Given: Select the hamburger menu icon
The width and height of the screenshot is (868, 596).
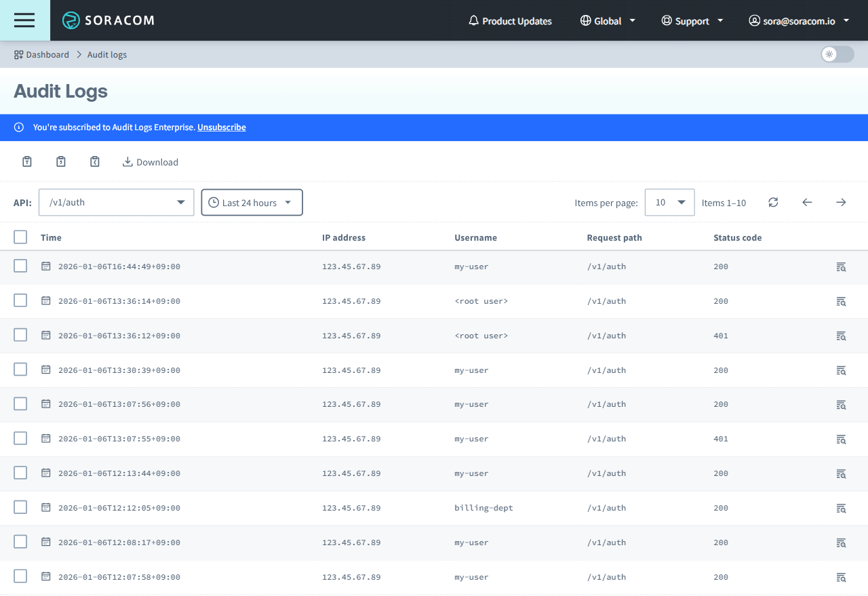Looking at the screenshot, I should (24, 20).
